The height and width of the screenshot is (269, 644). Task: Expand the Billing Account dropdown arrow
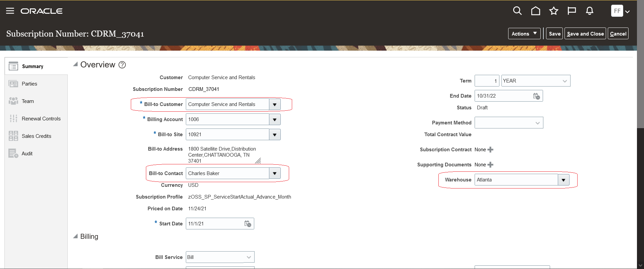tap(275, 119)
